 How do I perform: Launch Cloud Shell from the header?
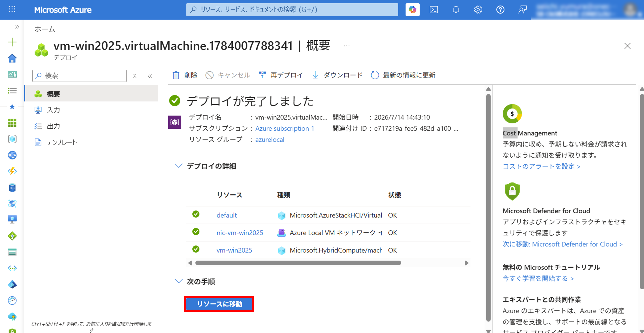point(434,10)
